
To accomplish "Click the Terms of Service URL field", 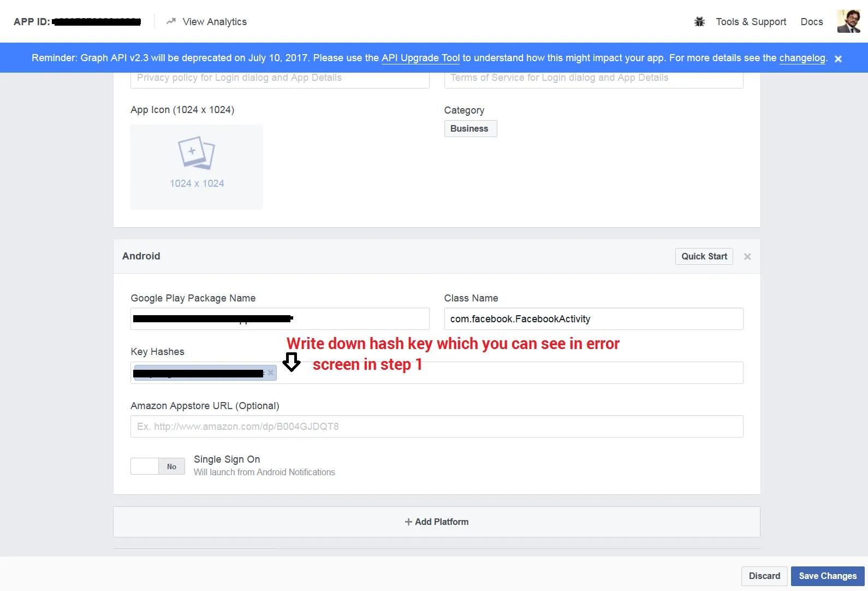I will tap(594, 79).
